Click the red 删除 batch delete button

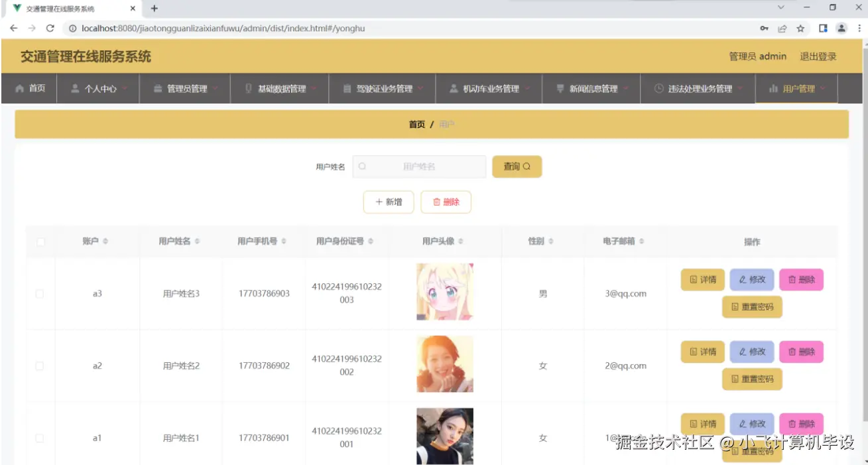446,202
